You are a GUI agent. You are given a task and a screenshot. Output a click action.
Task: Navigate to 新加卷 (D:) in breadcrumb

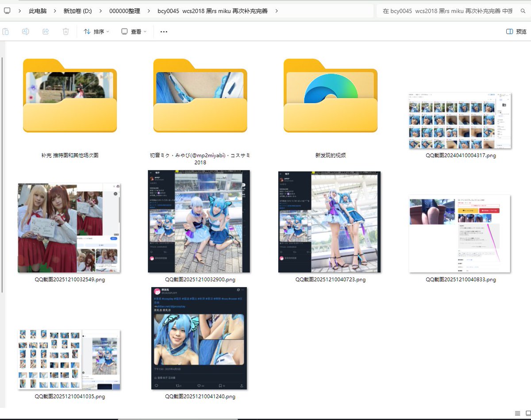point(78,11)
